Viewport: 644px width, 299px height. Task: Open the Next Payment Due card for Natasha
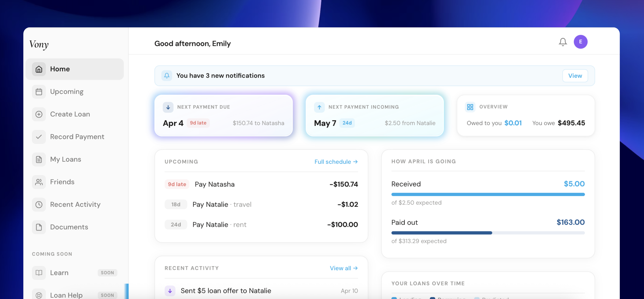pyautogui.click(x=223, y=115)
